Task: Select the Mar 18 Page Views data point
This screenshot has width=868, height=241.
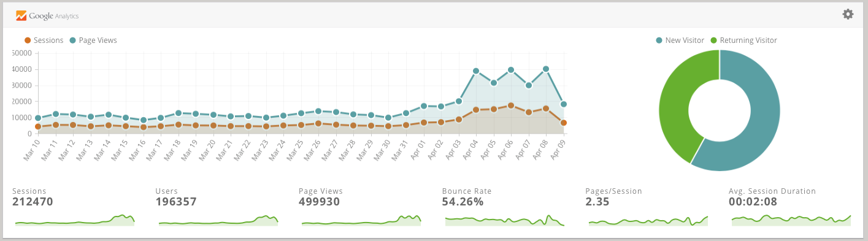Action: point(179,113)
